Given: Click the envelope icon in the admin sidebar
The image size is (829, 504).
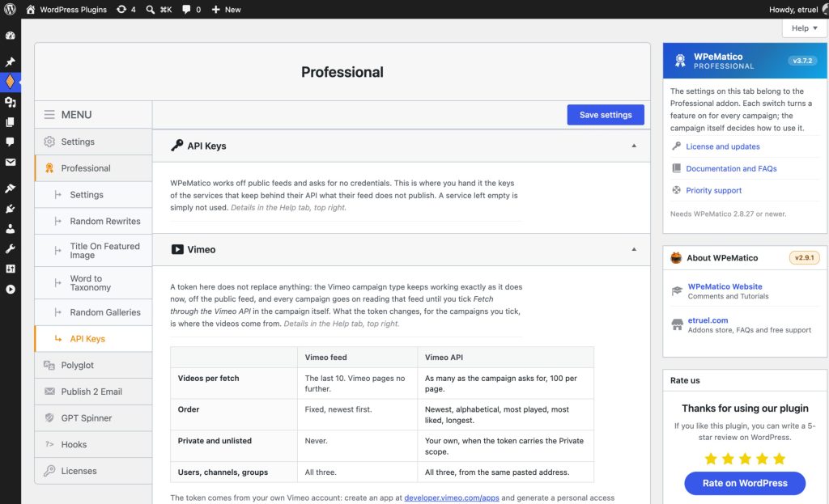Looking at the screenshot, I should [10, 162].
